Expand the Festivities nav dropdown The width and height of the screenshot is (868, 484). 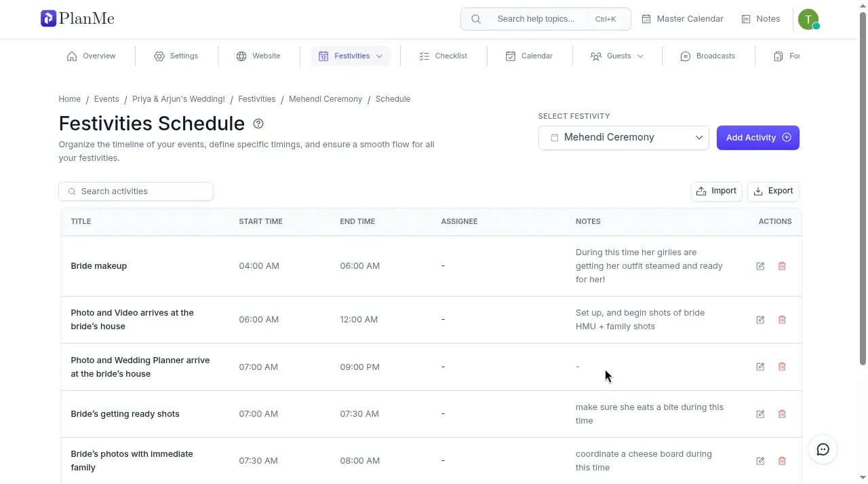click(x=351, y=56)
